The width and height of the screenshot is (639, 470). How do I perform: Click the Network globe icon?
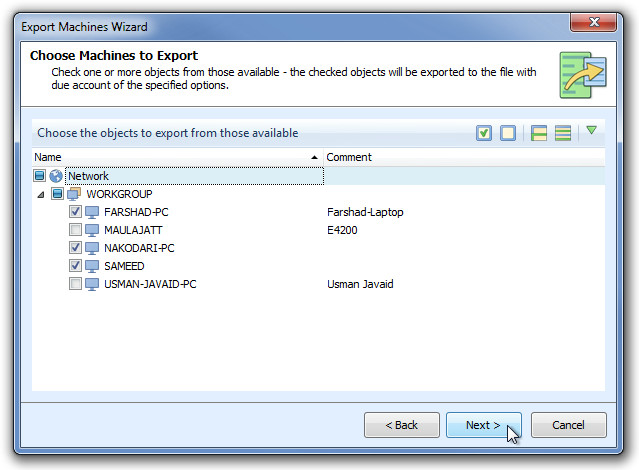(56, 176)
